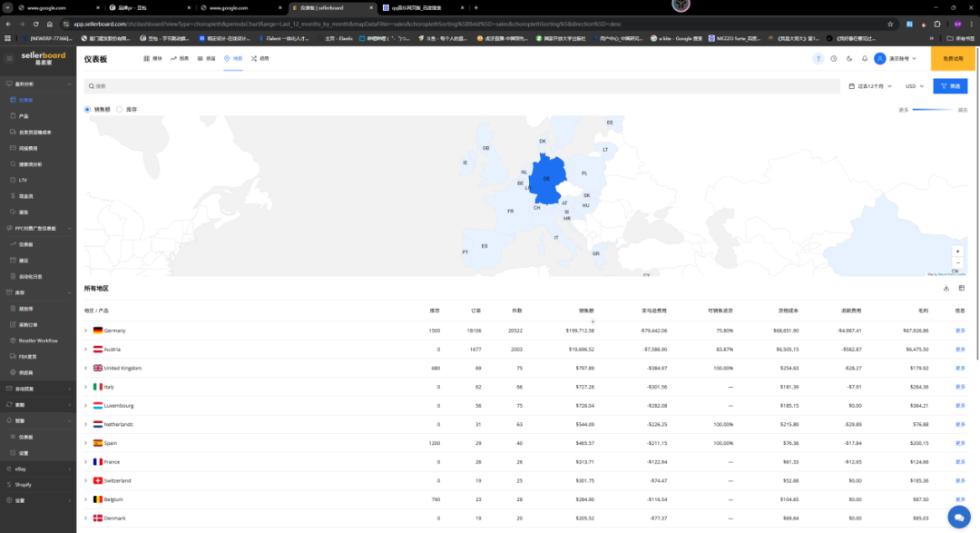The width and height of the screenshot is (980, 533).
Task: Open new browser tab with plus button
Action: point(476,7)
